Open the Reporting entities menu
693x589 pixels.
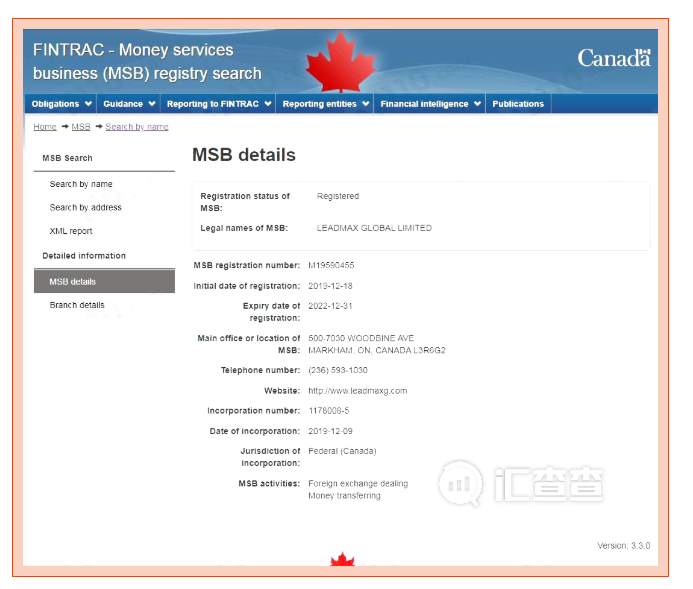click(x=325, y=104)
